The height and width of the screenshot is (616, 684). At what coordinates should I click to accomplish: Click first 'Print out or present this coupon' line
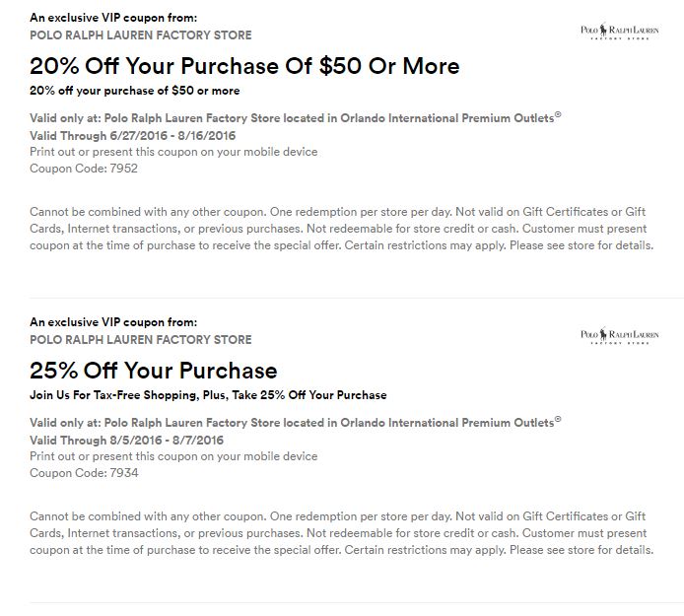[x=173, y=152]
